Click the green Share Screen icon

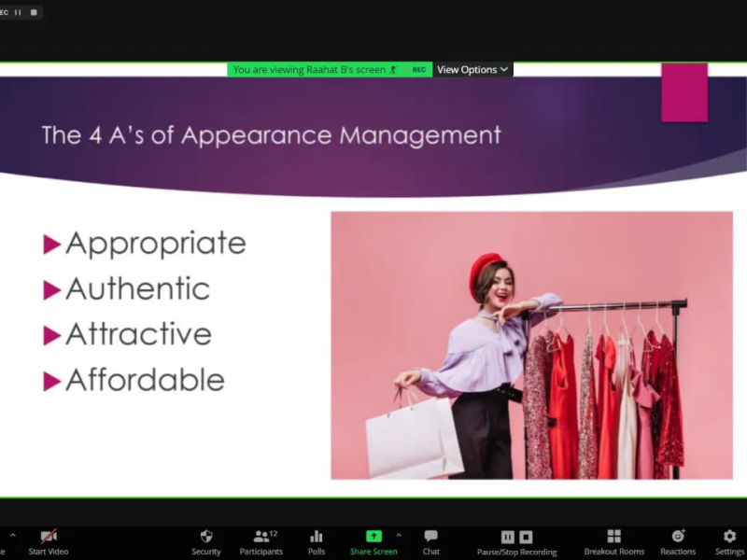[373, 537]
